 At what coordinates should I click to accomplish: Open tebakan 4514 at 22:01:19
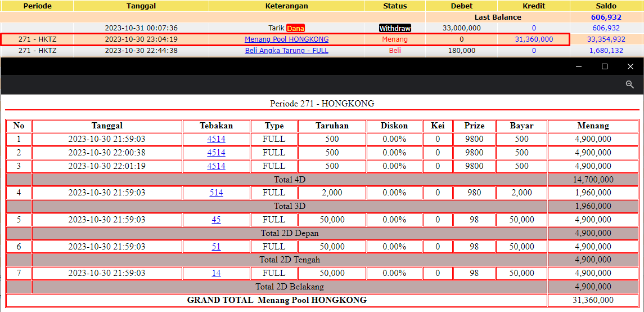tap(217, 166)
